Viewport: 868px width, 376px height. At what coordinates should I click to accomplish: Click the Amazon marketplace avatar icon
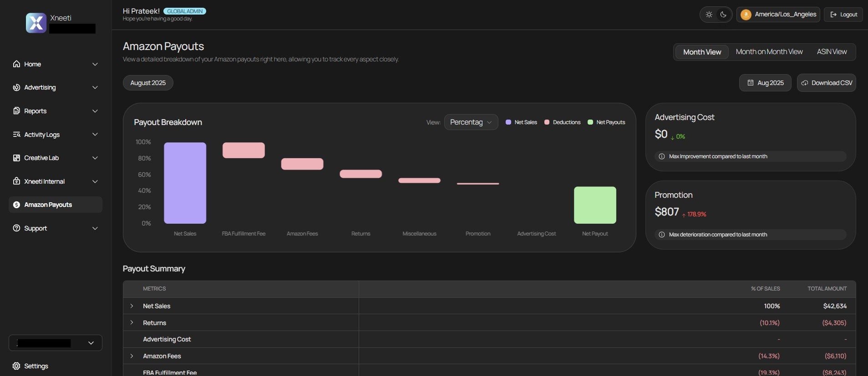click(x=746, y=15)
